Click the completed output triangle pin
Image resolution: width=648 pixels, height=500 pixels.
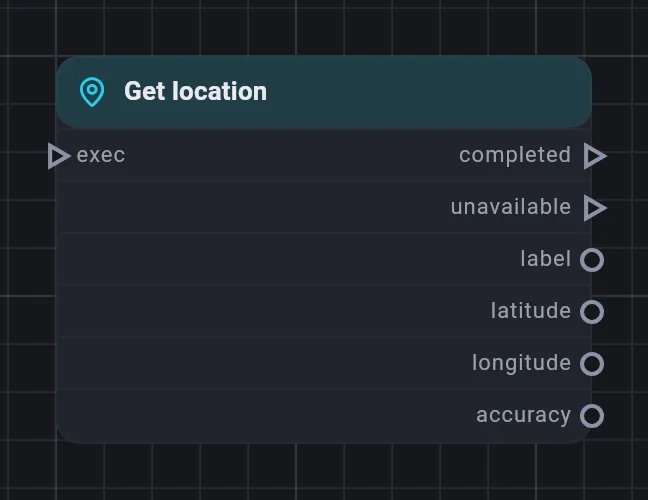point(595,156)
